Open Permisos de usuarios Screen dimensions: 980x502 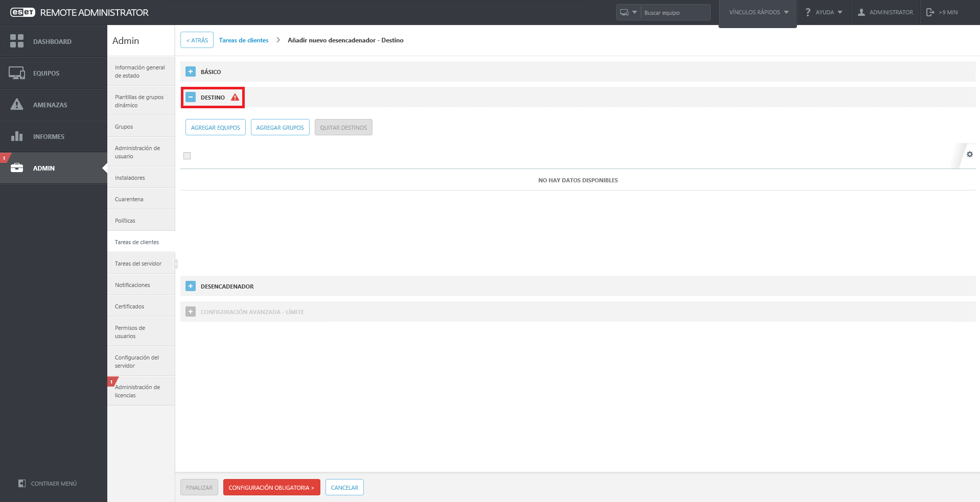(x=141, y=332)
